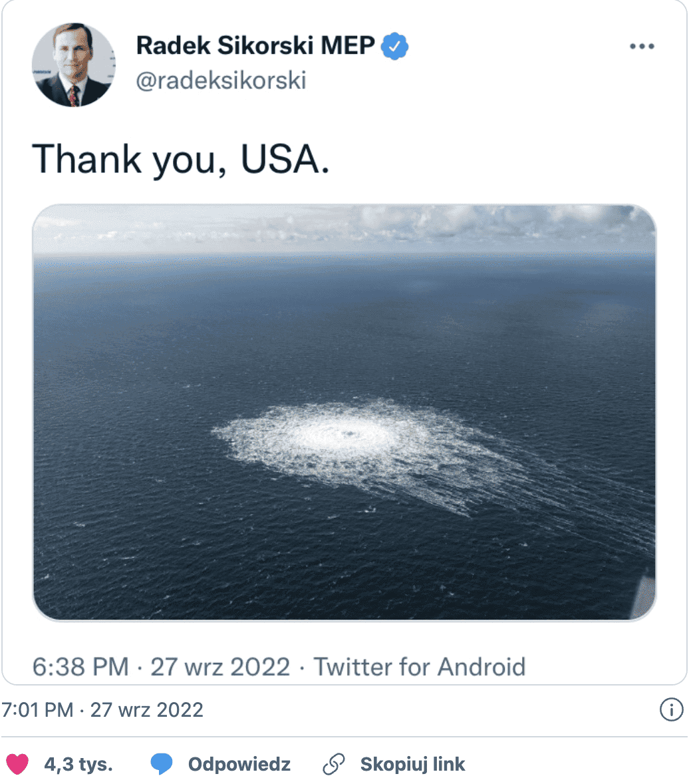This screenshot has width=689, height=784.
Task: Click the blue verified badge
Action: click(395, 46)
